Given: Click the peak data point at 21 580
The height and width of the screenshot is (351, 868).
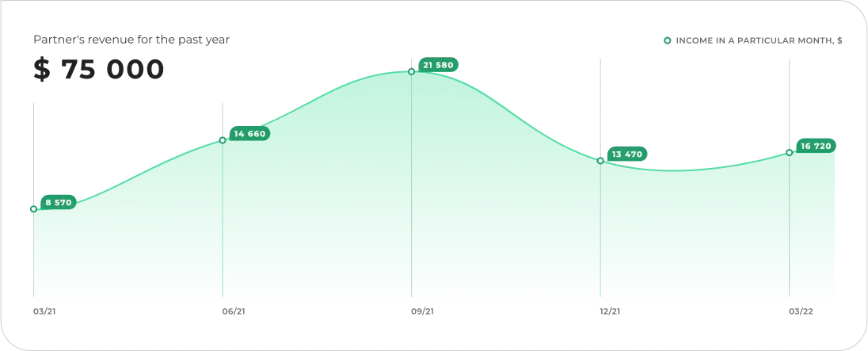Looking at the screenshot, I should [x=411, y=71].
